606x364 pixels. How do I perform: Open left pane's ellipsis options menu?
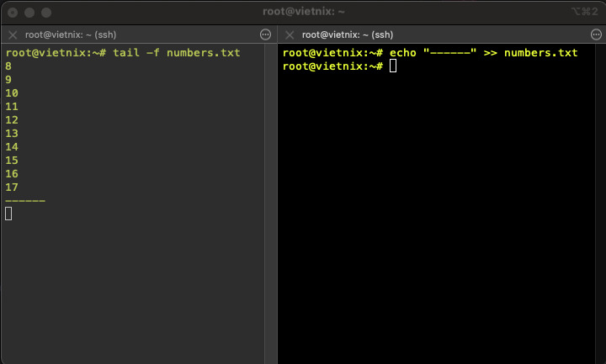click(265, 34)
